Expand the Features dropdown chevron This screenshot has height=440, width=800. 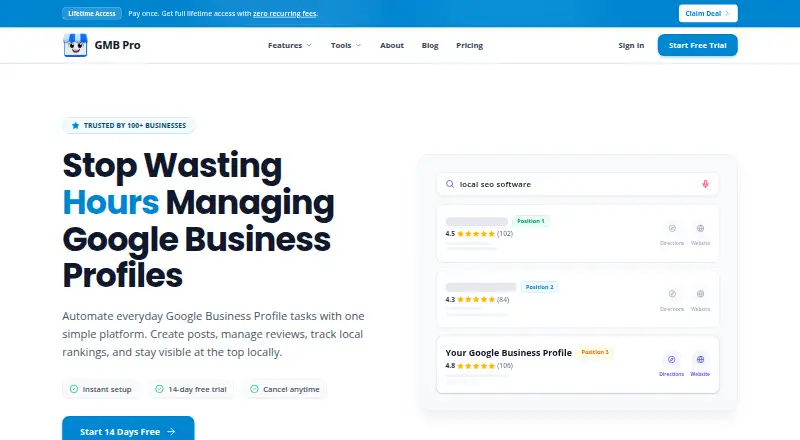coord(309,45)
